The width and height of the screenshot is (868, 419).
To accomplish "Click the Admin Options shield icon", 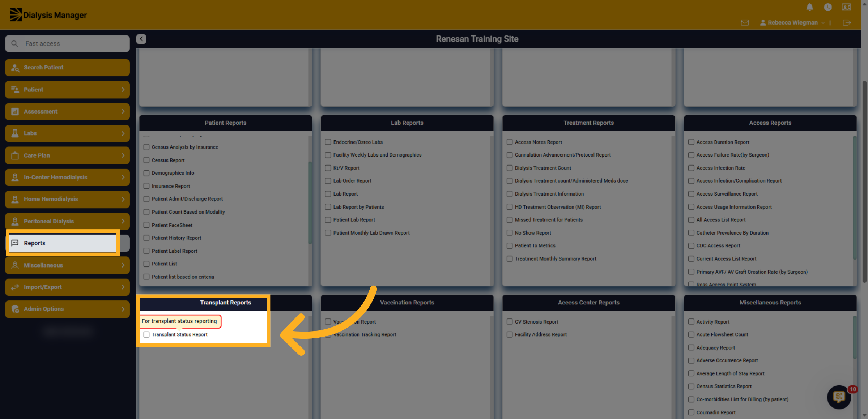I will [15, 309].
